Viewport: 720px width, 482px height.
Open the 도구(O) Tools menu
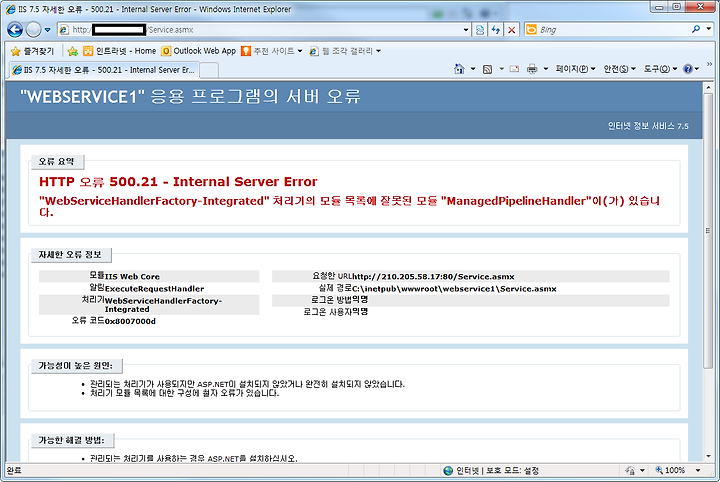pos(660,69)
